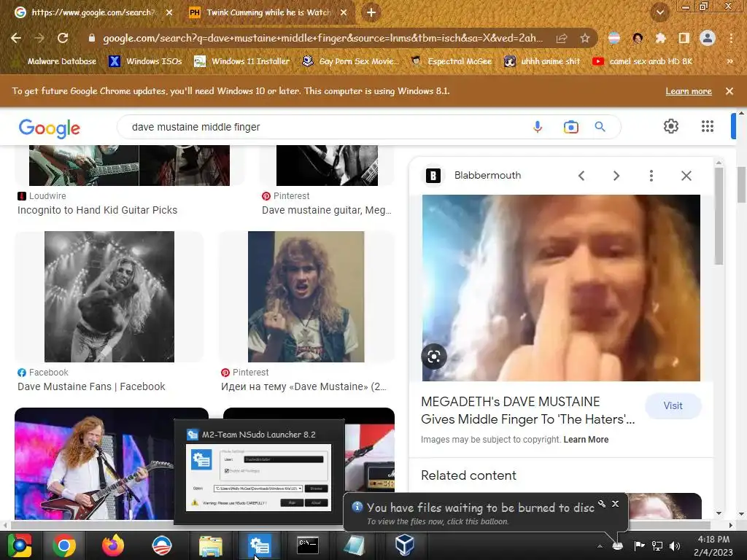Toggle the Chrome side panel
The height and width of the screenshot is (560, 747).
point(684,38)
